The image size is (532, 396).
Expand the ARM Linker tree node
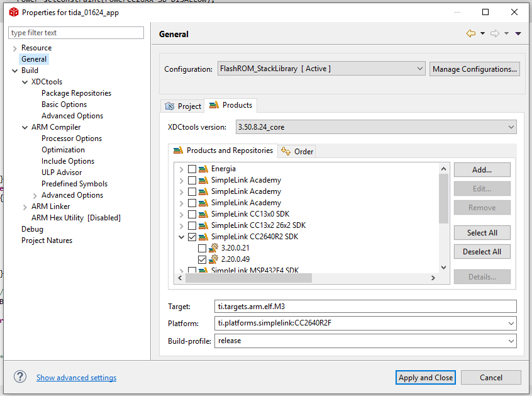click(x=25, y=207)
